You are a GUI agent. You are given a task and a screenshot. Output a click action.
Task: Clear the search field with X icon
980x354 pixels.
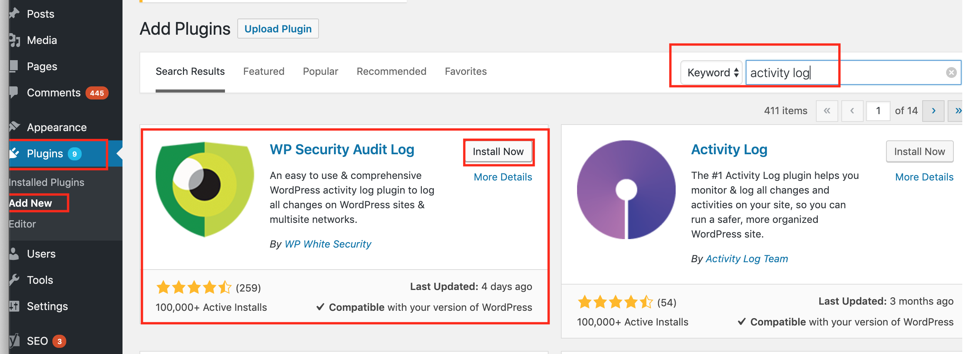(x=951, y=72)
